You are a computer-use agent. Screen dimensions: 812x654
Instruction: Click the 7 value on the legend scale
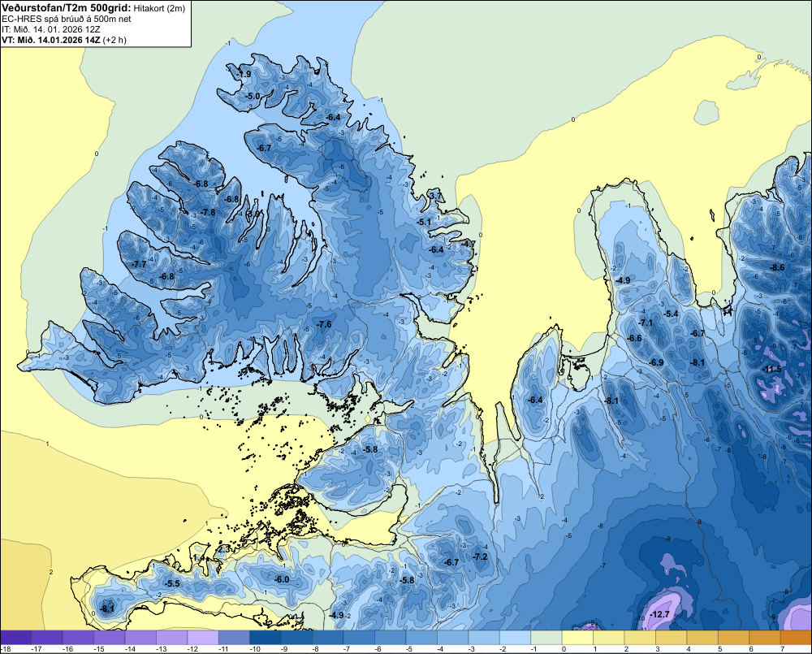(x=782, y=649)
